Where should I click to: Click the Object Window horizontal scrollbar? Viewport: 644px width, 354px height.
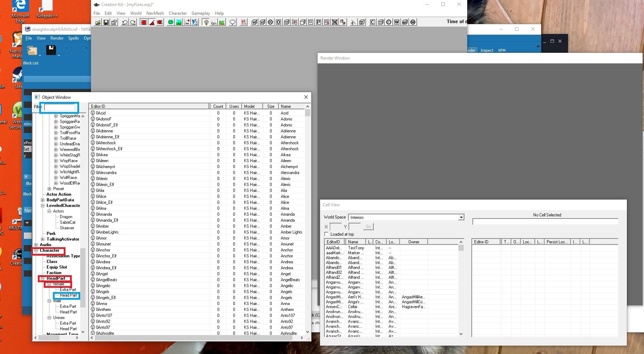(x=197, y=338)
